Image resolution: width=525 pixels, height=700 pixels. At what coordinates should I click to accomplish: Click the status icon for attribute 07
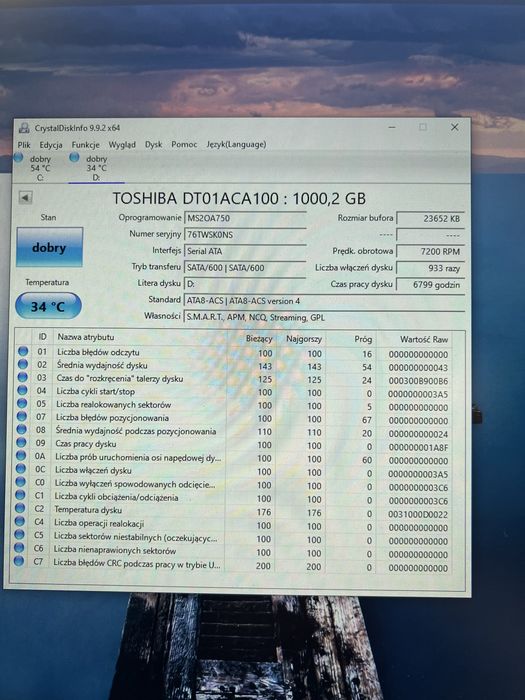21,416
